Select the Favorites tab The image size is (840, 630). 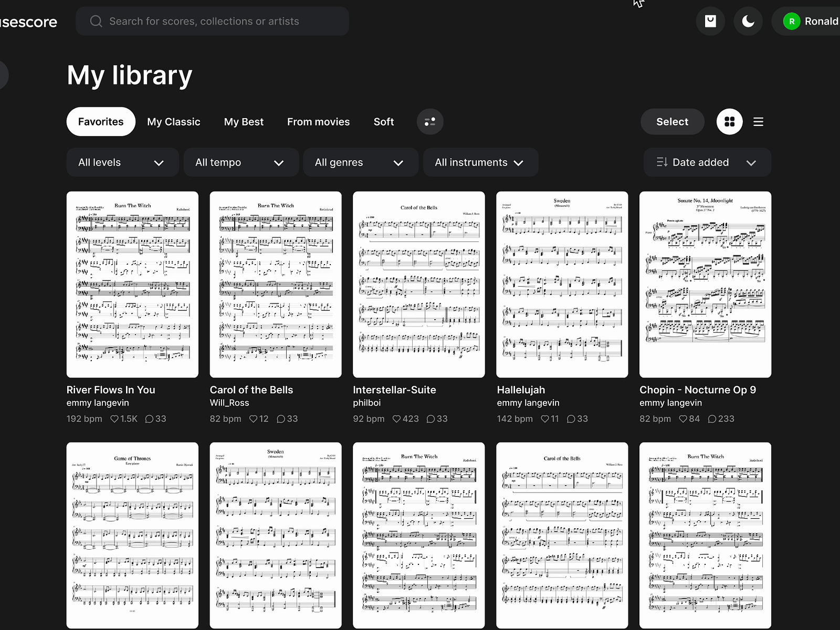[x=101, y=122]
